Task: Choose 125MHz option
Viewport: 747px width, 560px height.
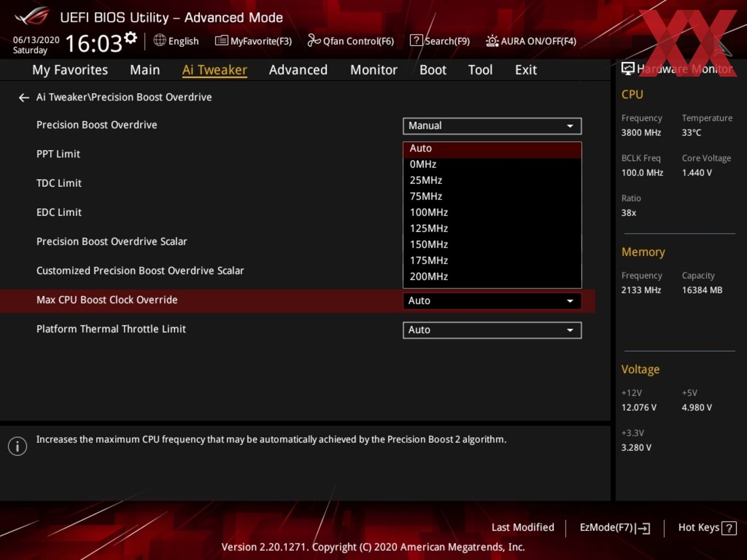Action: pos(492,228)
